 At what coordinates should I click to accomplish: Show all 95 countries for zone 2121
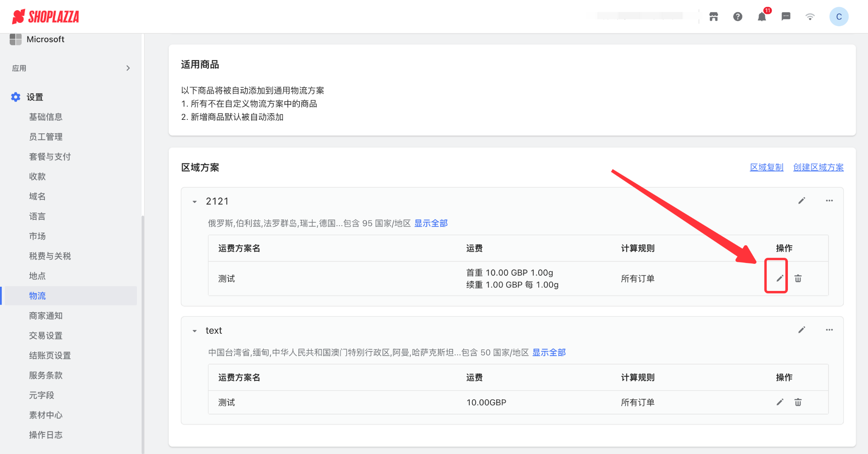pyautogui.click(x=431, y=223)
